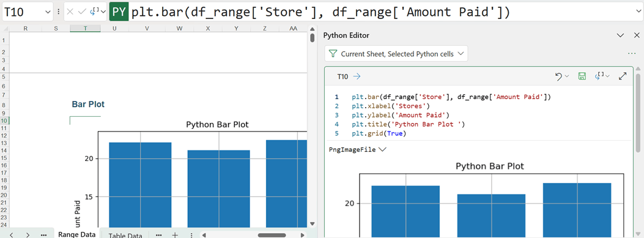The image size is (644, 238).
Task: Click the tab bar resize dots handle
Action: point(191,235)
